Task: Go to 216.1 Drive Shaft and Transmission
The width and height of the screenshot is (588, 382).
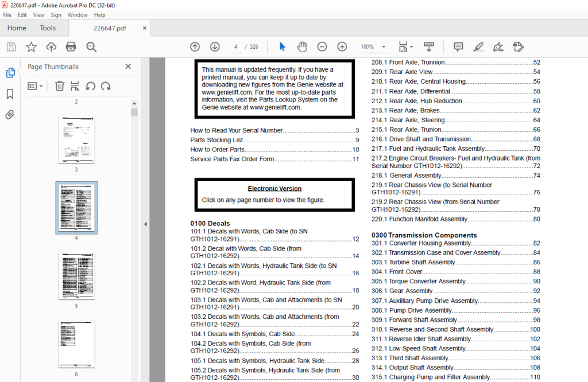Action: [x=455, y=139]
